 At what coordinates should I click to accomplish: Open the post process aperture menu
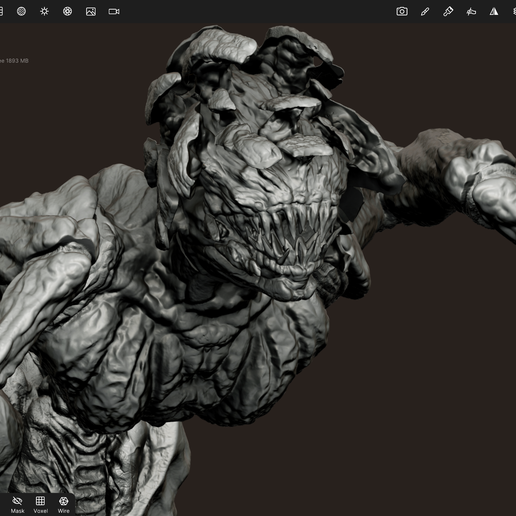tap(68, 11)
